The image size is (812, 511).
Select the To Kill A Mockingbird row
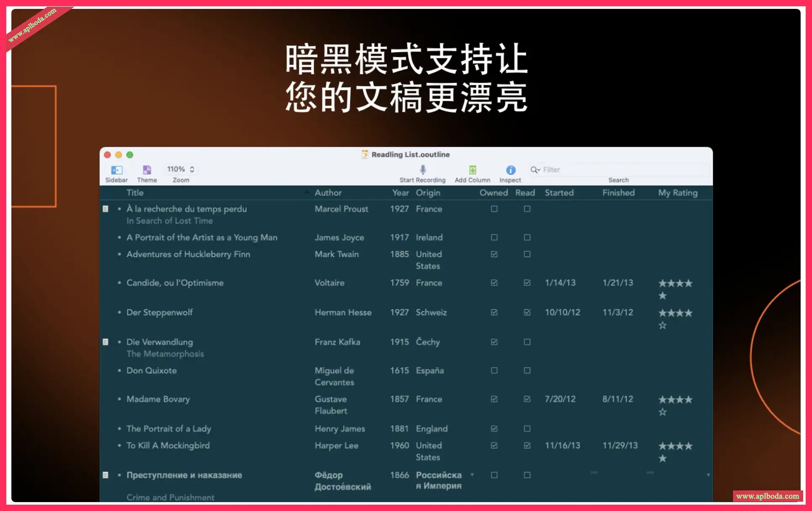pos(168,445)
